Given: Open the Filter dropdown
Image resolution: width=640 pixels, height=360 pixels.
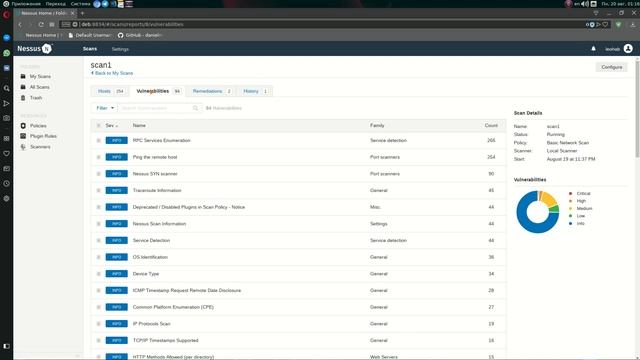Looking at the screenshot, I should [x=104, y=108].
